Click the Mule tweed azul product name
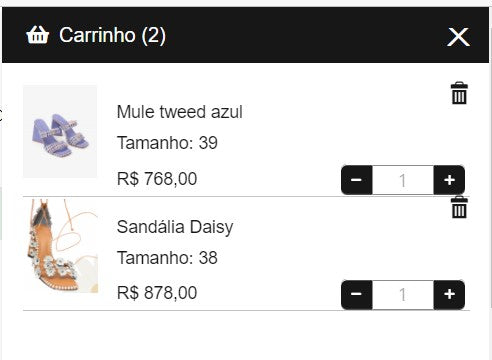This screenshot has width=492, height=360. tap(179, 112)
